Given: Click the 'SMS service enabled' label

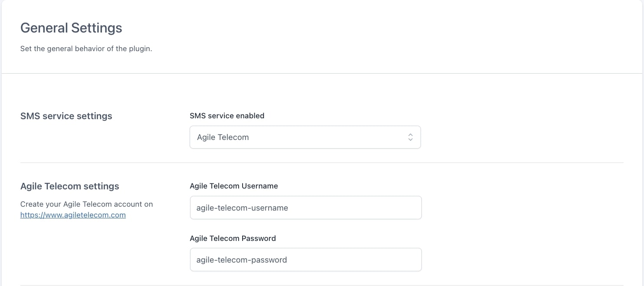Looking at the screenshot, I should pos(227,116).
